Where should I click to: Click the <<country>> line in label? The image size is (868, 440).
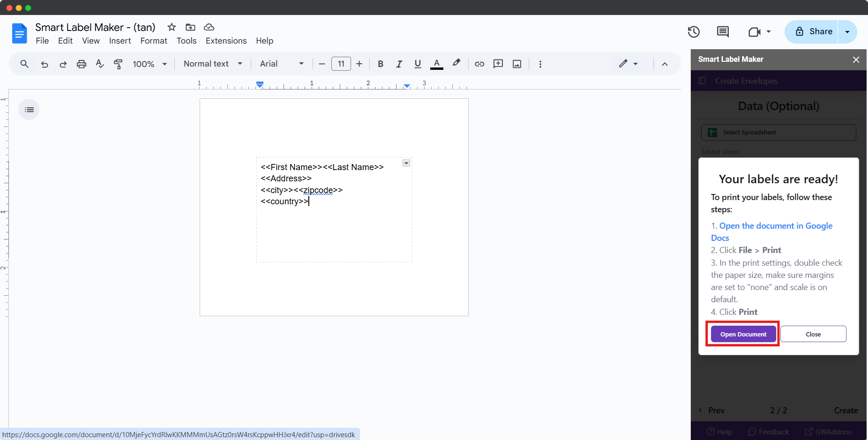(x=284, y=201)
